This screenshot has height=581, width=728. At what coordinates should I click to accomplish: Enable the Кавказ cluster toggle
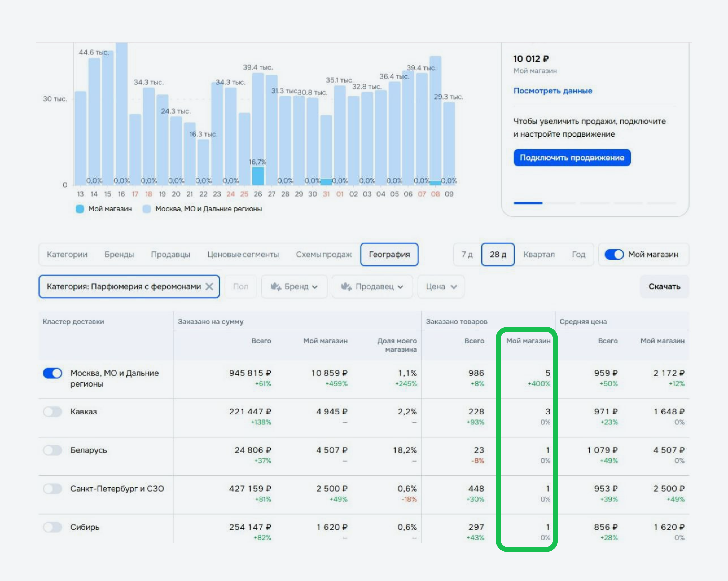pos(52,412)
